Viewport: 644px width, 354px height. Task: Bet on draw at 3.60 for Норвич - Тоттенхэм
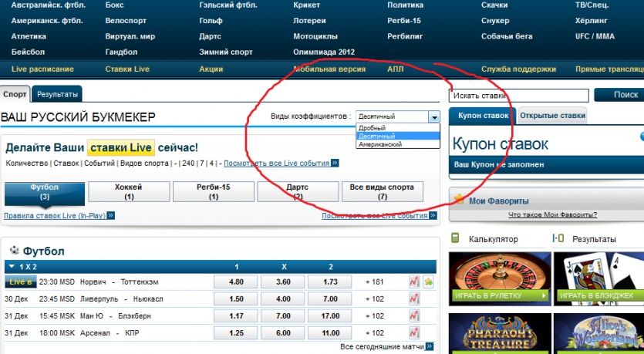point(283,282)
